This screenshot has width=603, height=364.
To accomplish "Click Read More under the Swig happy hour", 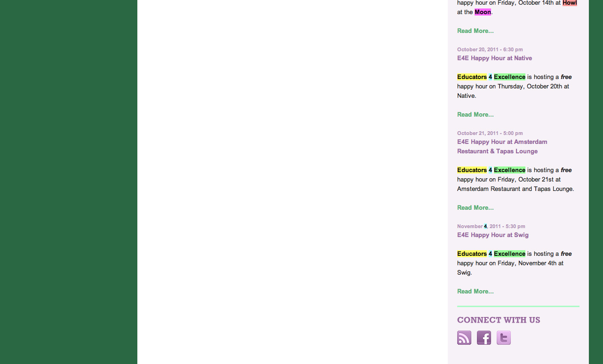I will coord(476,292).
